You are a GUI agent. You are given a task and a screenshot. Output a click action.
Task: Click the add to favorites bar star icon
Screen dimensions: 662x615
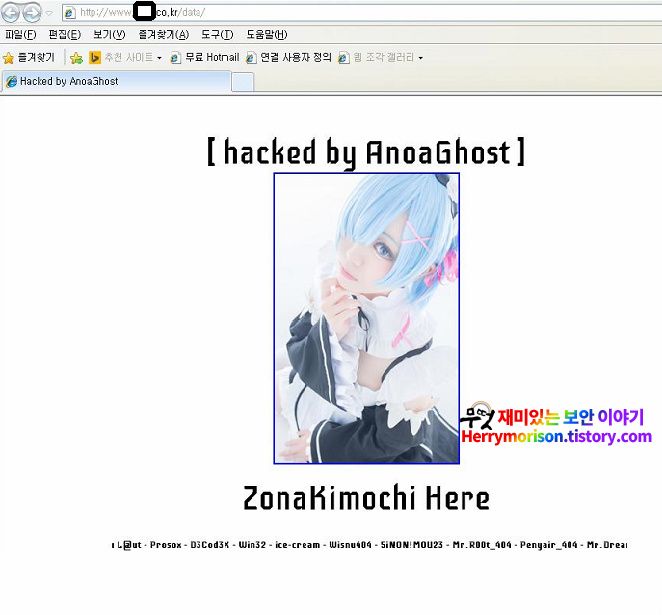(76, 58)
